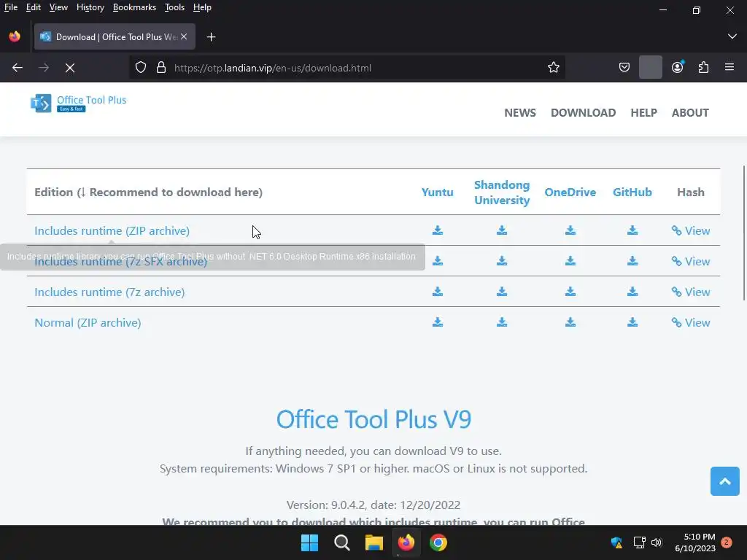Click the Office Tool Plus logo
Viewport: 747px width, 560px height.
(79, 103)
